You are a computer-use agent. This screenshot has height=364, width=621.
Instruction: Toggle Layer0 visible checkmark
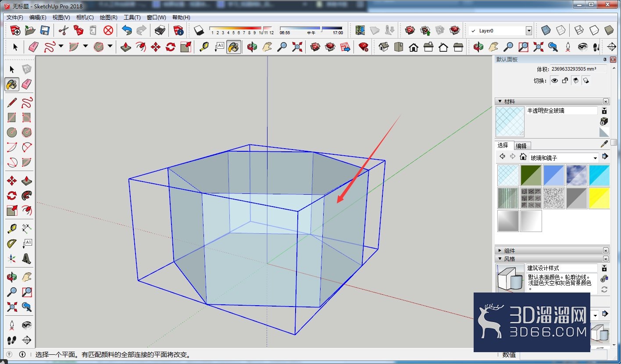(x=473, y=31)
